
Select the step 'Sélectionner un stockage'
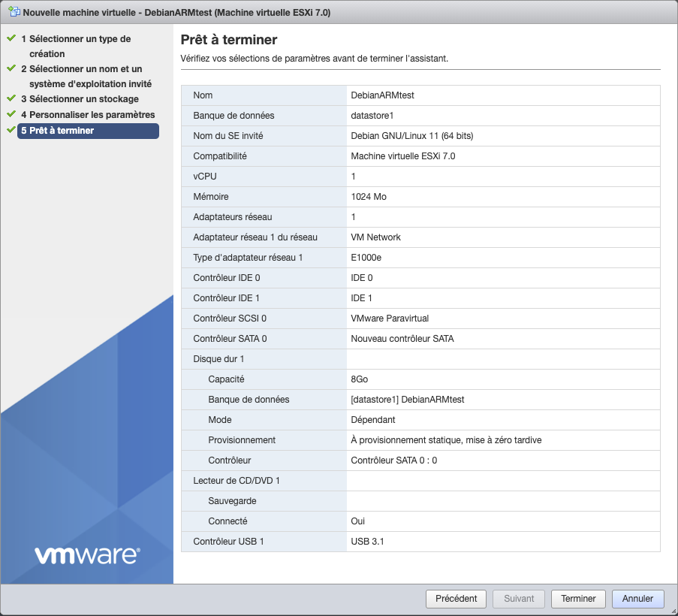(78, 98)
